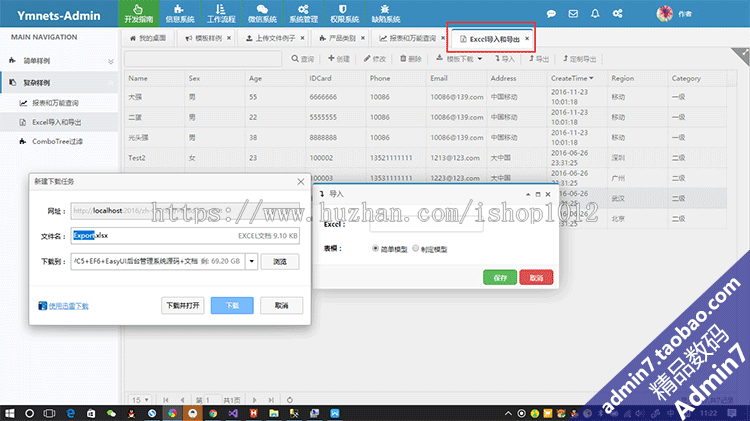Open the settings gears icon in header

(618, 14)
